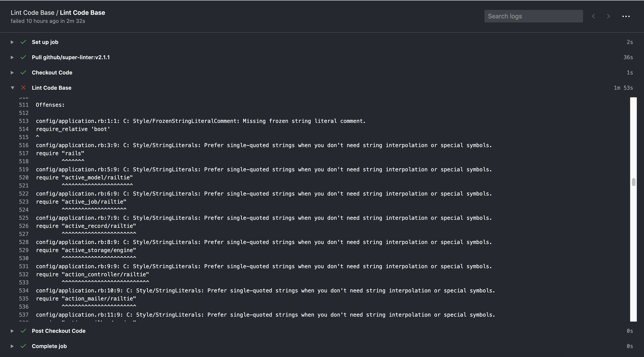The height and width of the screenshot is (357, 644).
Task: Go to previous search result arrow
Action: coord(594,16)
